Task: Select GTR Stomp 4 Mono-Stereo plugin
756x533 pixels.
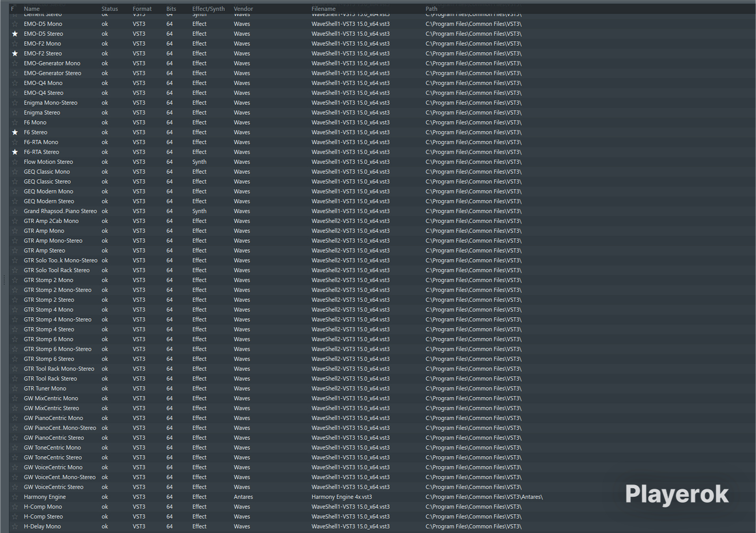Action: pyautogui.click(x=58, y=320)
